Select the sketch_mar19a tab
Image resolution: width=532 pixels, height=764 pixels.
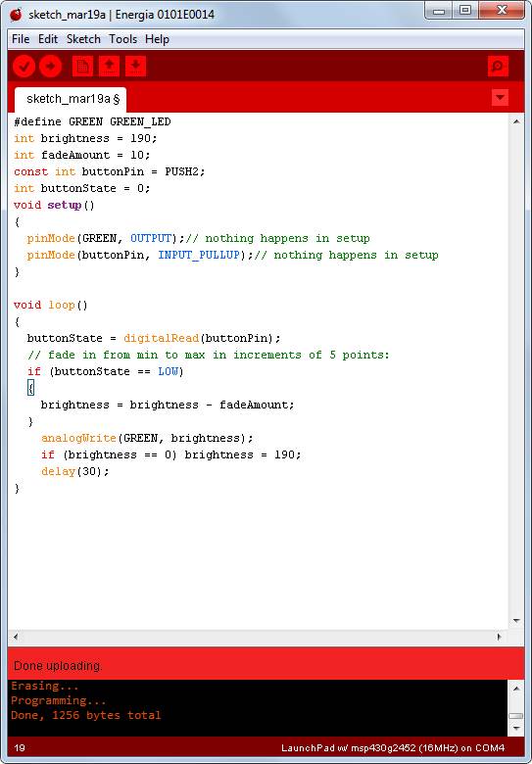[71, 99]
